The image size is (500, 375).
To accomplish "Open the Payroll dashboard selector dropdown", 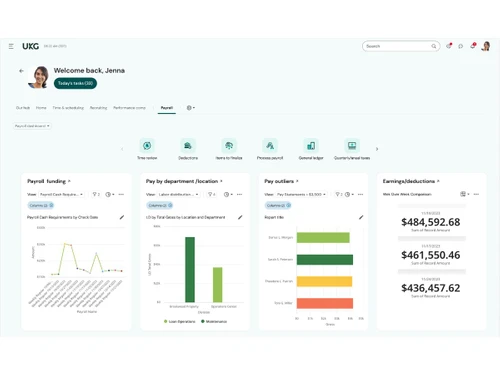I will click(x=32, y=126).
